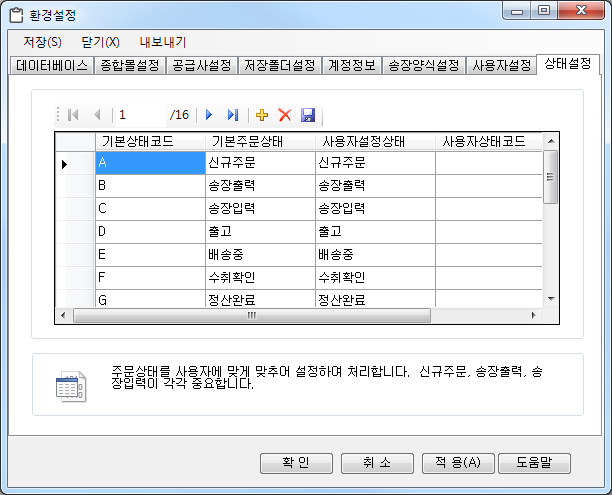Sort by 기본주문상태 column header

tap(260, 141)
